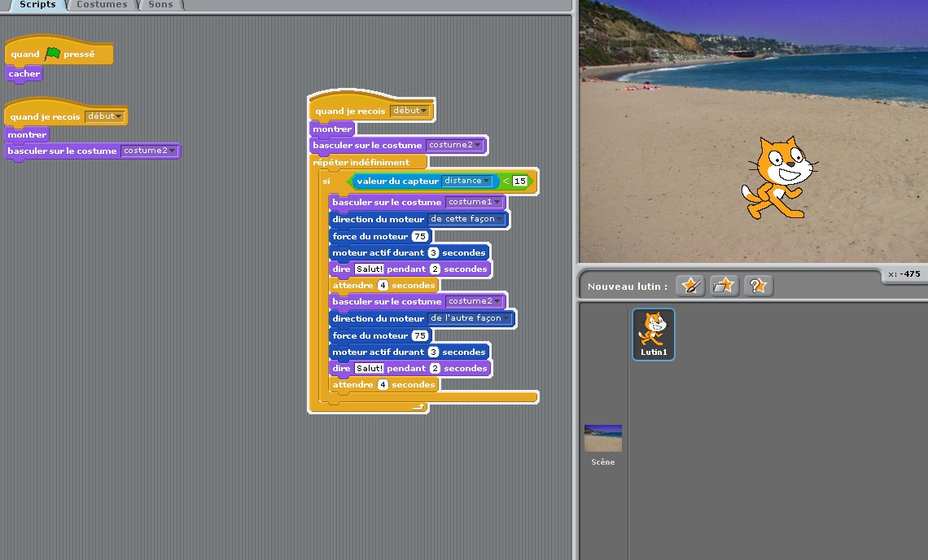The height and width of the screenshot is (560, 928).
Task: Open the Costumes tab
Action: 102,5
